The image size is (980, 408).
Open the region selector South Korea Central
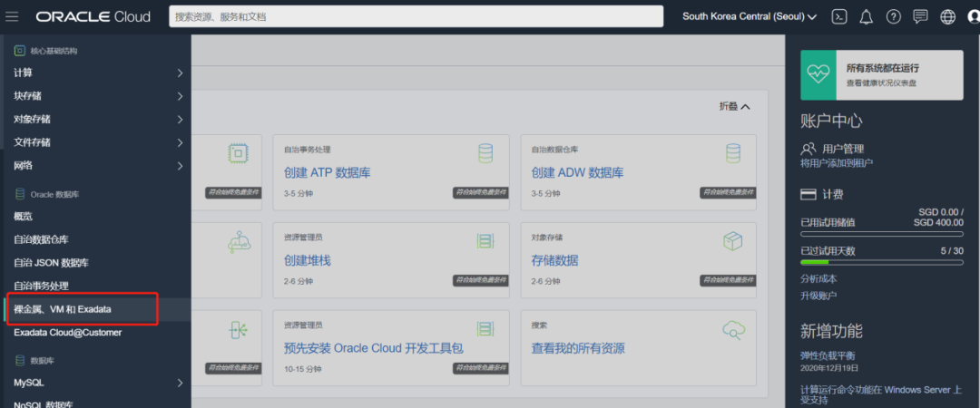(x=750, y=17)
